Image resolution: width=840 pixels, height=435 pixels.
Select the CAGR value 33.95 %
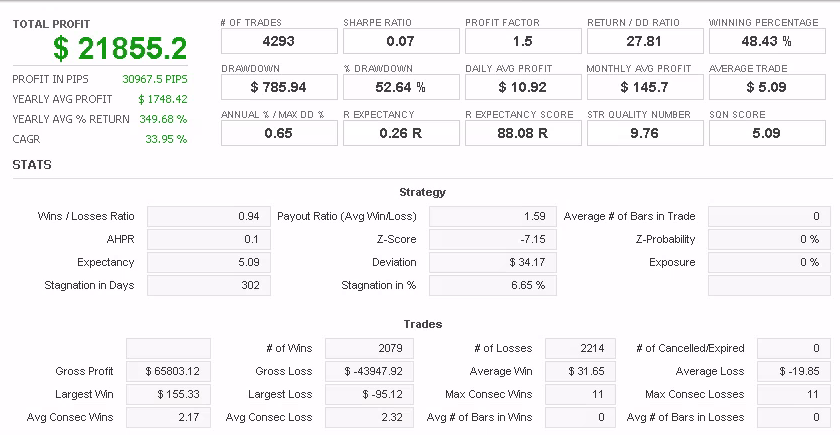(x=166, y=139)
